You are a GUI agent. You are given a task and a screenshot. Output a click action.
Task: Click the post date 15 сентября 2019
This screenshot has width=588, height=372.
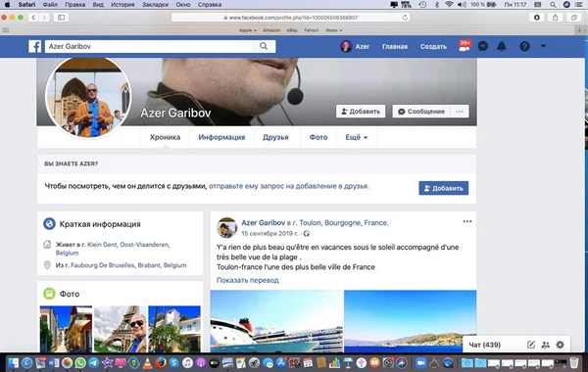tap(270, 233)
